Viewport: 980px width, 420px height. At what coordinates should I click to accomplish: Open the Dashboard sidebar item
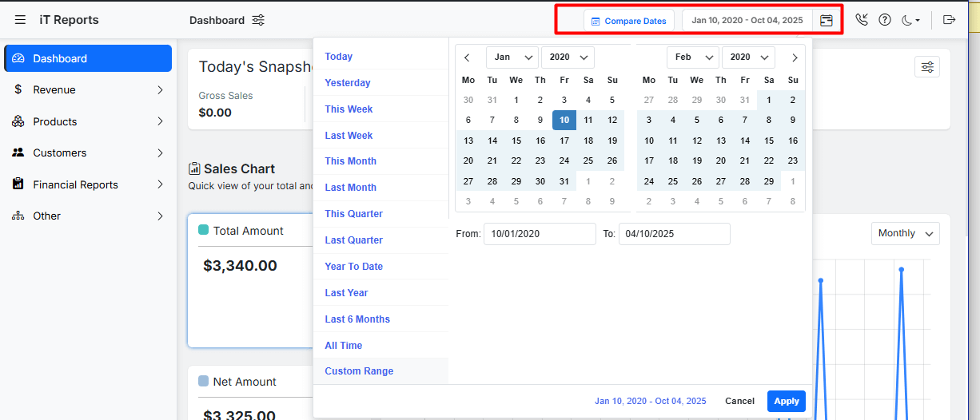tap(88, 58)
